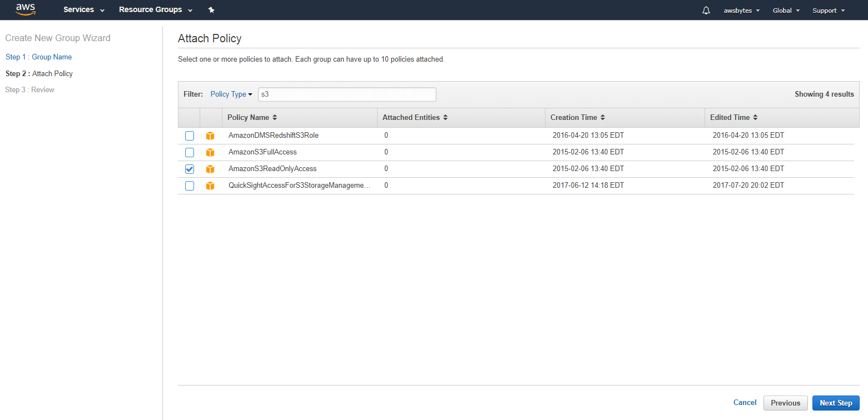Click edited time 2017-07-20 20:02 EDT
This screenshot has width=868, height=420.
click(x=748, y=186)
